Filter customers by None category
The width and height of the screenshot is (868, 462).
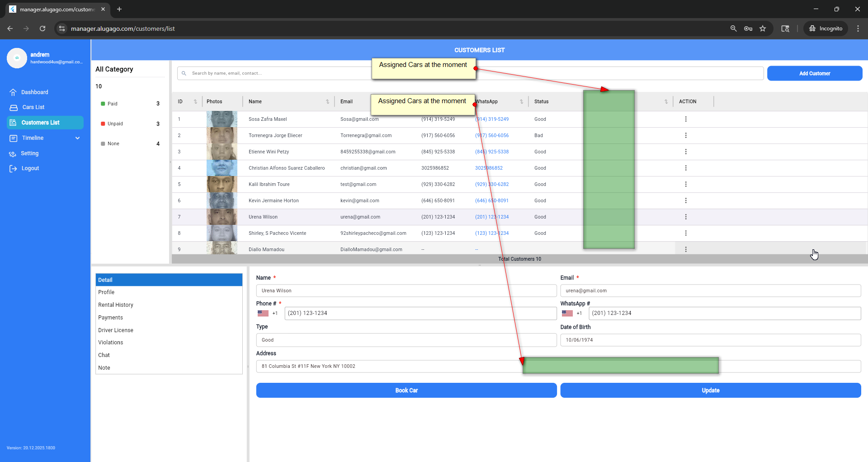(113, 144)
